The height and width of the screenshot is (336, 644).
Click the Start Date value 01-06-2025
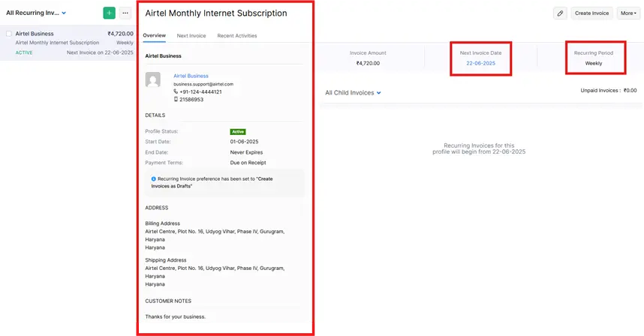coord(245,142)
